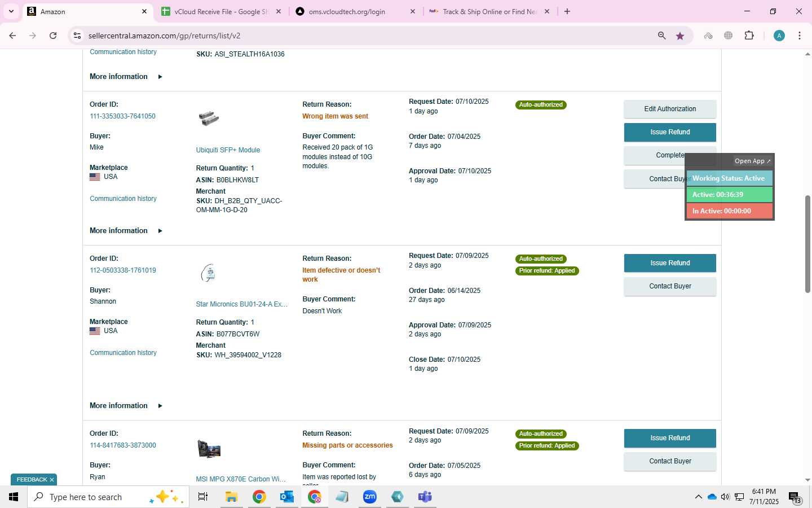
Task: Issue Refund for the Star Micronics return
Action: coord(670,263)
